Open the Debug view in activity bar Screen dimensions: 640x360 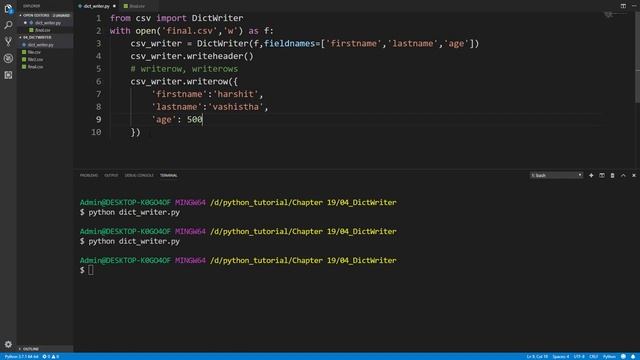8,58
